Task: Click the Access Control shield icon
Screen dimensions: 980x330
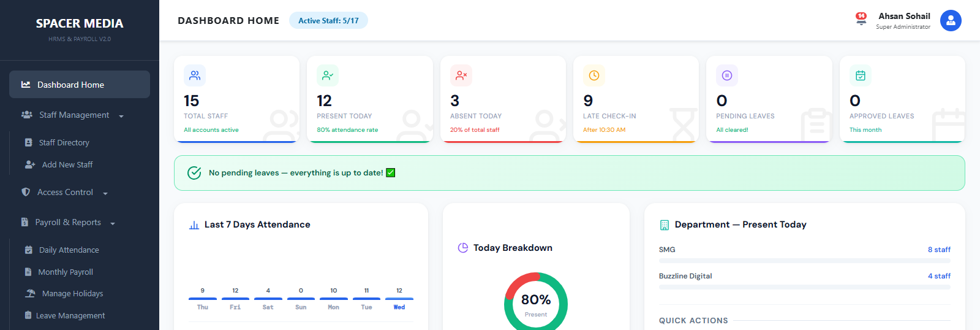Action: [26, 192]
